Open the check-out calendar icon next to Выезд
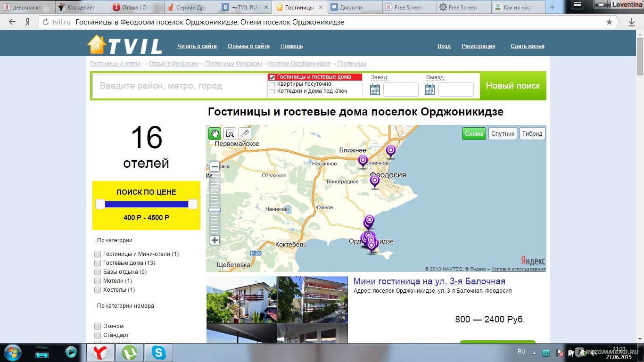 click(429, 90)
